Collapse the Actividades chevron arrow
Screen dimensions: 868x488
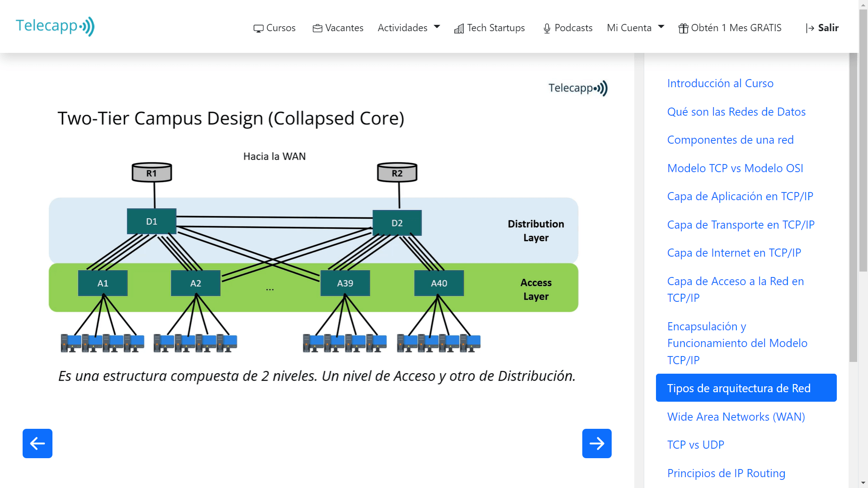436,27
